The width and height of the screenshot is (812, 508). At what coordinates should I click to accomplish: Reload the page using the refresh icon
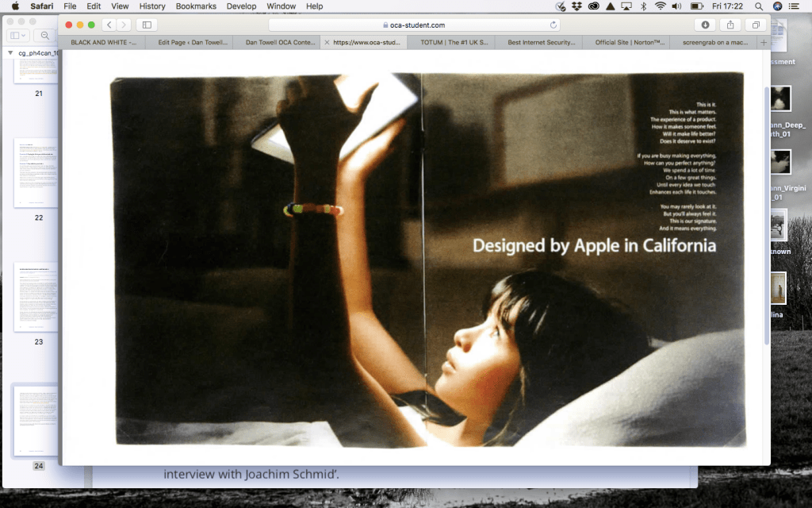[x=553, y=25]
